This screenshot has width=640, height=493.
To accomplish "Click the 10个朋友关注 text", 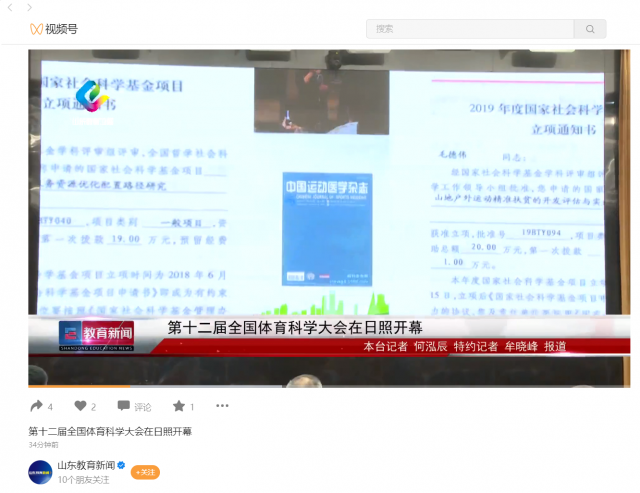I will (83, 480).
